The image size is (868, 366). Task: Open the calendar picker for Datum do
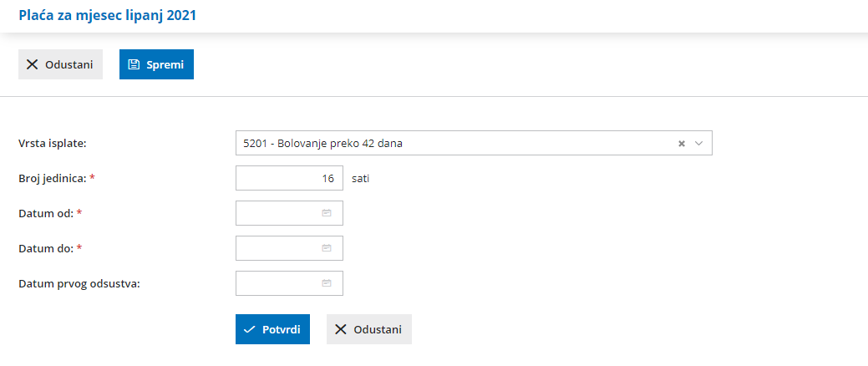pyautogui.click(x=327, y=248)
